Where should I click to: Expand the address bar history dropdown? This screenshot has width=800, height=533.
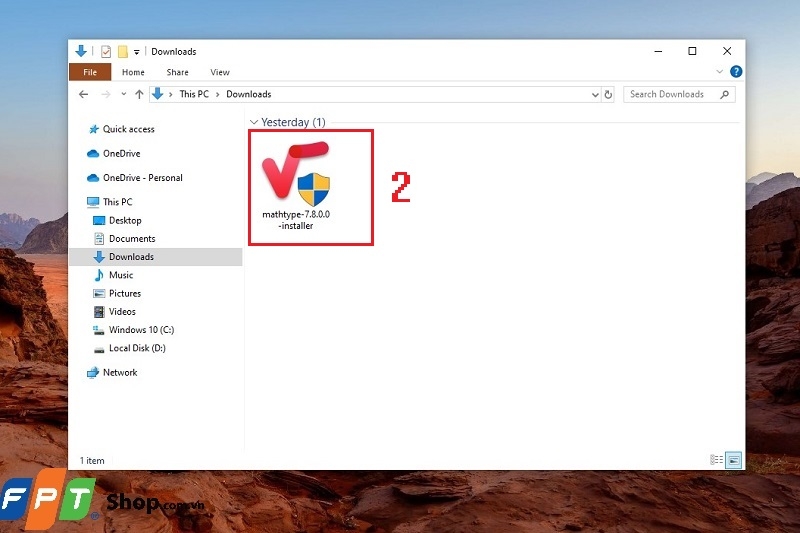click(595, 94)
